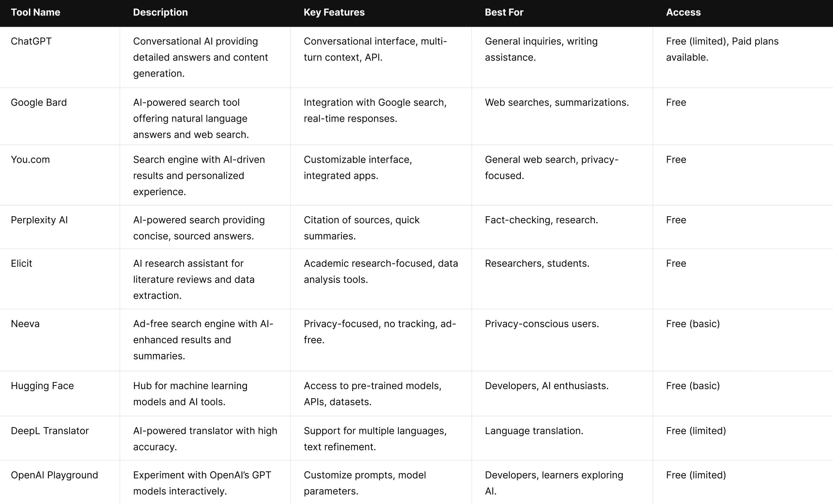The height and width of the screenshot is (504, 833).
Task: Select Neeva's 'Privacy-conscious users.' cell
Action: tap(541, 324)
